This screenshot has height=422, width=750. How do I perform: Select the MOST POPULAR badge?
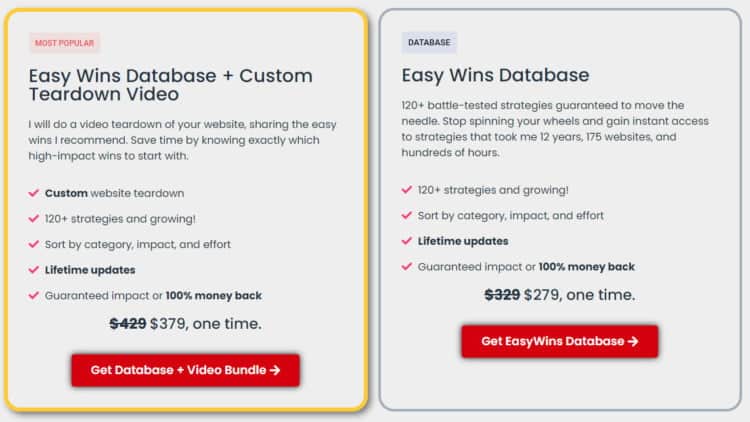coord(65,43)
